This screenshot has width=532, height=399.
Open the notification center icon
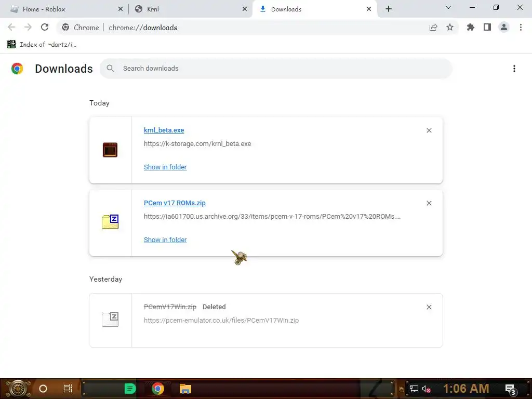tap(511, 390)
